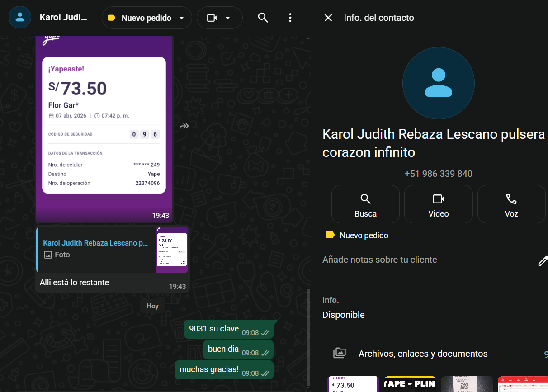Open the three-dot chat options menu
The height and width of the screenshot is (392, 548).
290,18
